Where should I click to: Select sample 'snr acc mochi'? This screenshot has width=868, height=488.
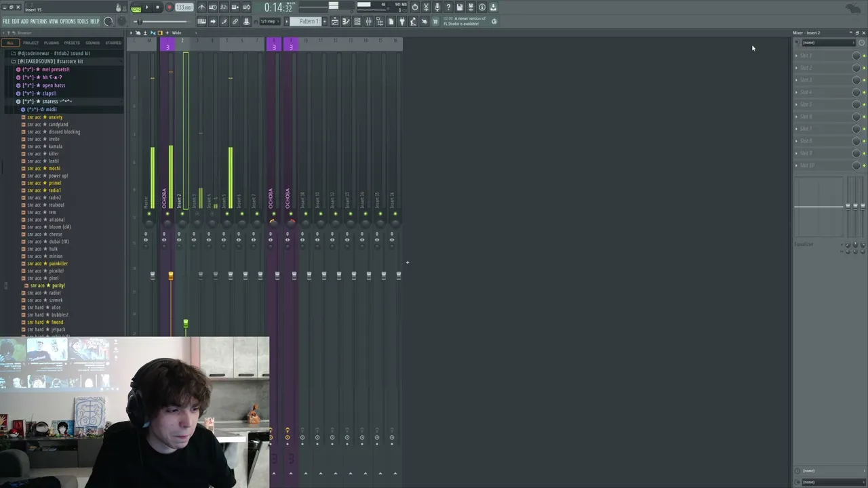(43, 168)
